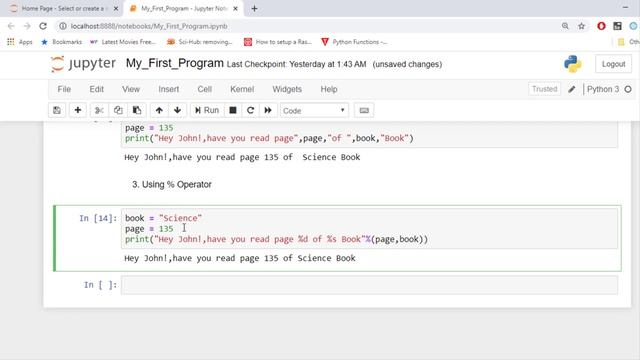Click the Trusted notebook indicator
The image size is (640, 360).
544,89
